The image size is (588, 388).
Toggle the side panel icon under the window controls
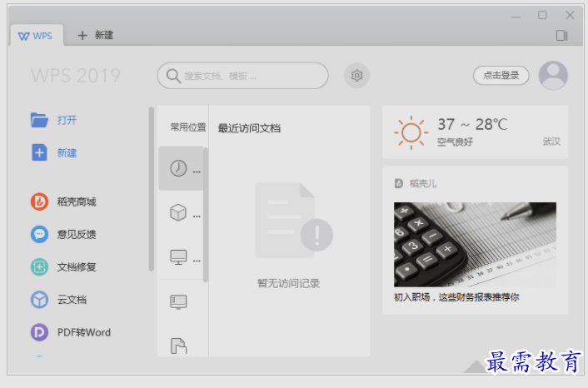pyautogui.click(x=561, y=36)
